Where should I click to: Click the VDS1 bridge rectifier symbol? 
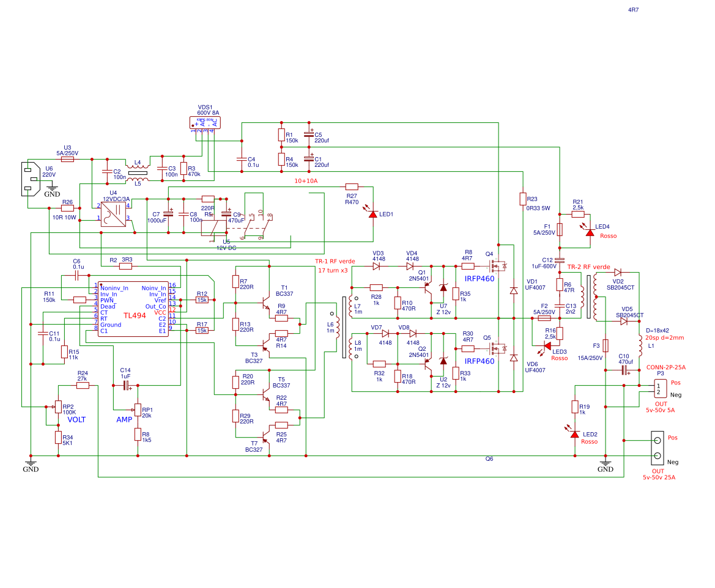click(205, 123)
